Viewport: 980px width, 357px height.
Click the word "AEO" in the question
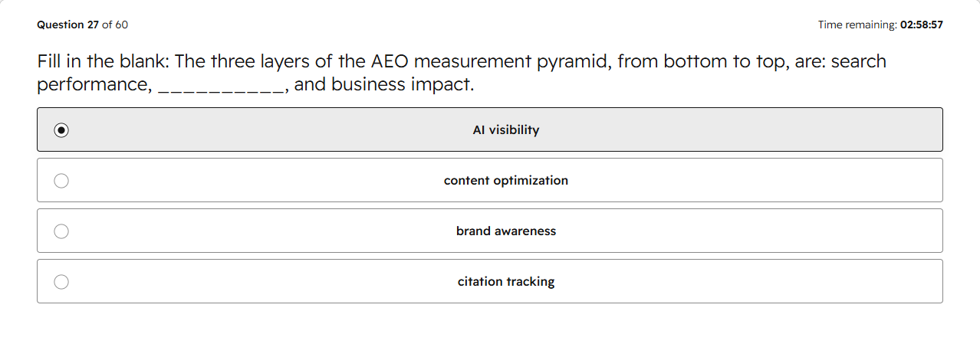(x=390, y=61)
